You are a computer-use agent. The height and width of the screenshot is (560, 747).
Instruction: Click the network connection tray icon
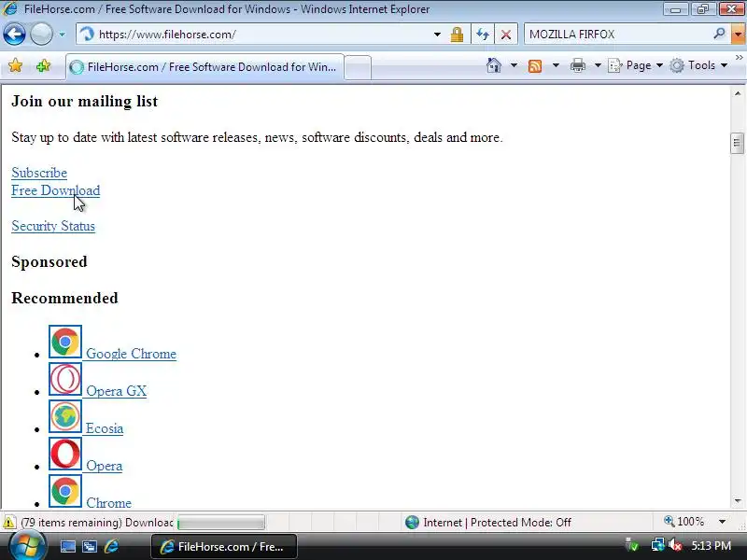658,546
